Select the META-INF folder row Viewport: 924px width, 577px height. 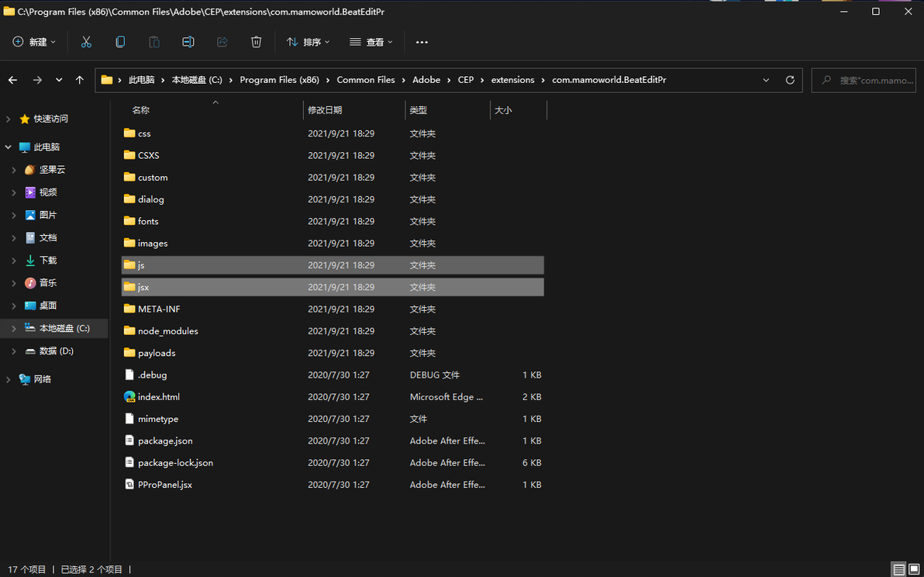tap(333, 309)
